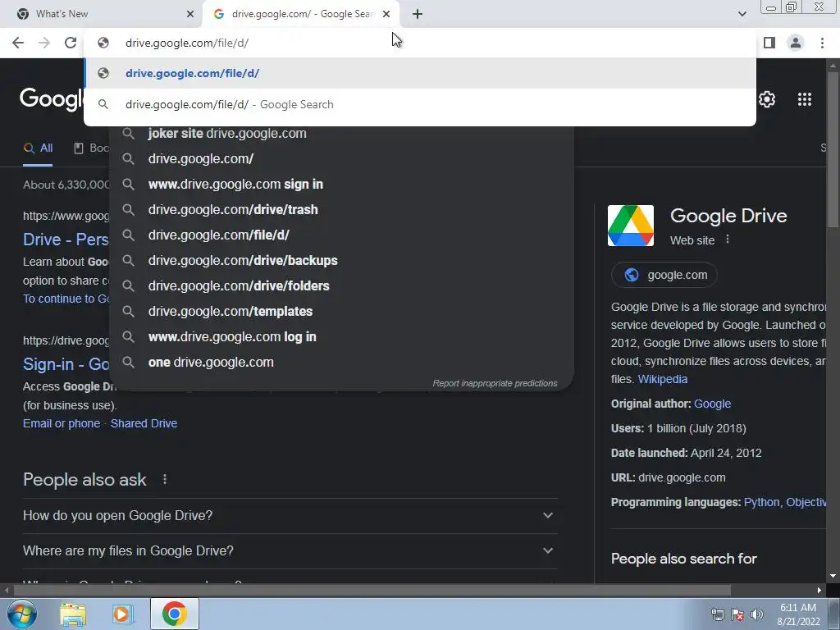This screenshot has height=630, width=840.
Task: Open the volume speaker tray icon
Action: pos(757,614)
